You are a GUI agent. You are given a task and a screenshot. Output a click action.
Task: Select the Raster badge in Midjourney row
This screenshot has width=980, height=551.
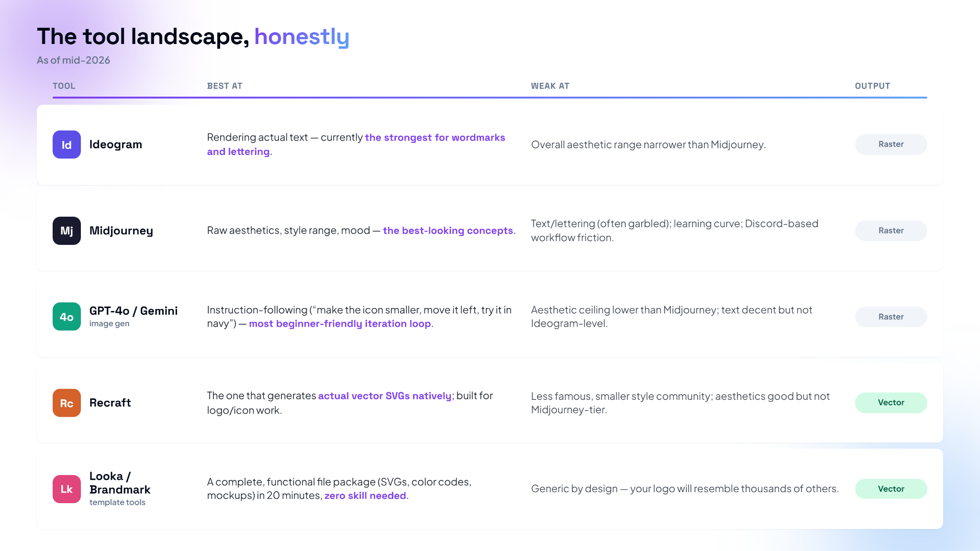pos(891,231)
